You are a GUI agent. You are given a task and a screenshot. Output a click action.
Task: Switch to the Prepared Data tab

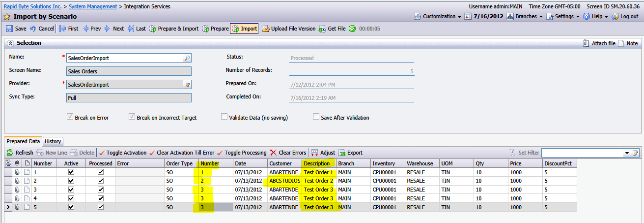(x=23, y=141)
